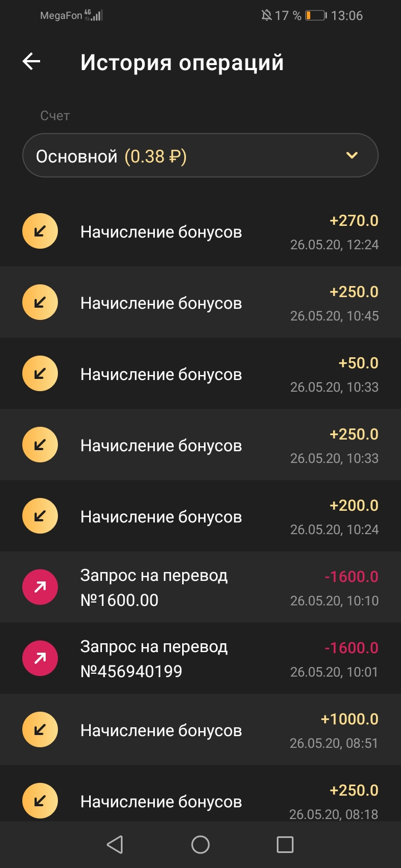This screenshot has height=868, width=401.
Task: Click the incoming arrow icon for +200.0 bonus
Action: [40, 516]
